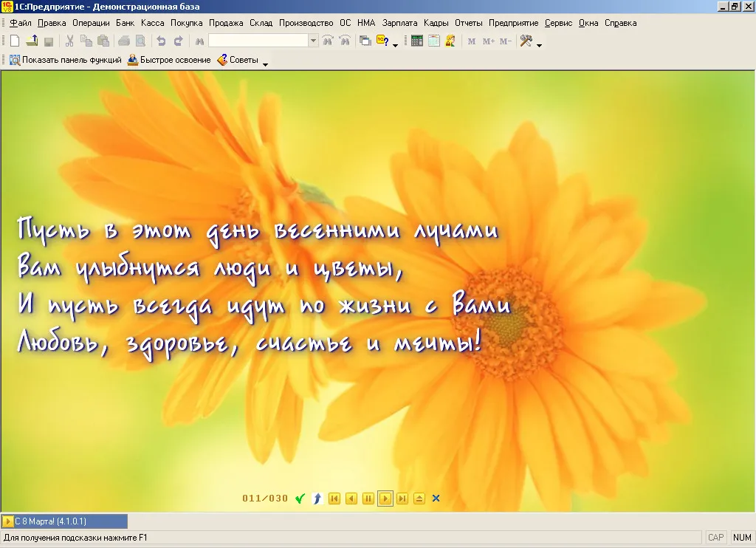Click the eject button in slideshow controls
Screen dimensions: 756x548
click(x=419, y=499)
